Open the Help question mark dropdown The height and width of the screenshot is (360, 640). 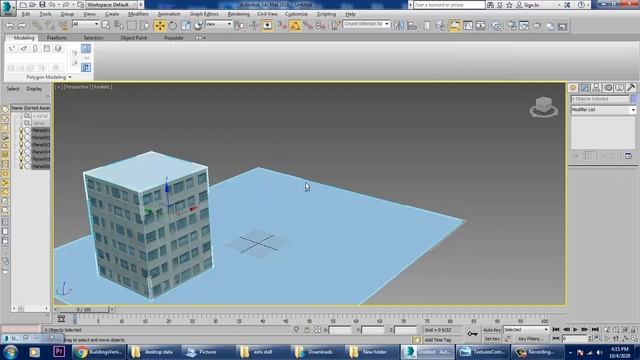(584, 5)
